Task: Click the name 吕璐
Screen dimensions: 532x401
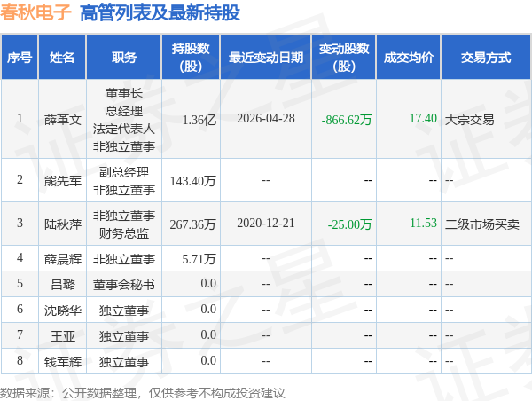Action: pos(63,285)
